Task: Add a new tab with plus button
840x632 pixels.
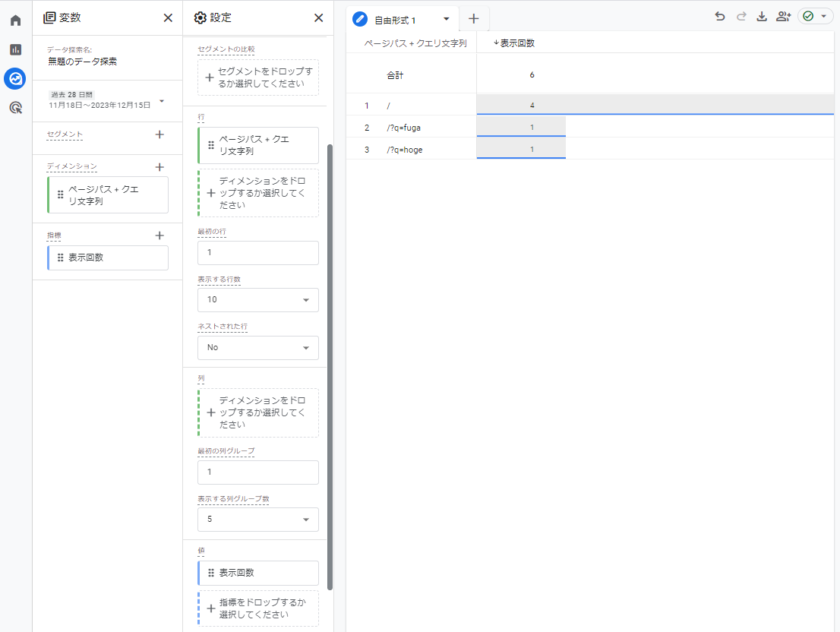Action: [474, 19]
